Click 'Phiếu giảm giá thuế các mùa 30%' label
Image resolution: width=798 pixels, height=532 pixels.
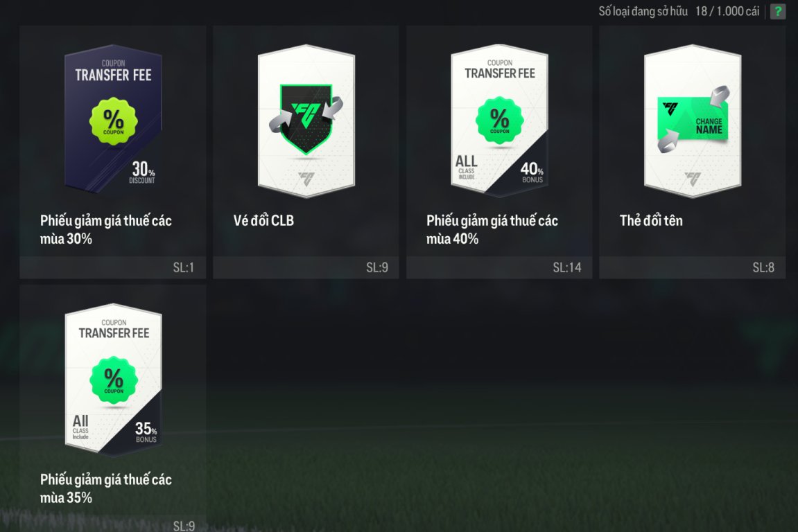tap(106, 229)
